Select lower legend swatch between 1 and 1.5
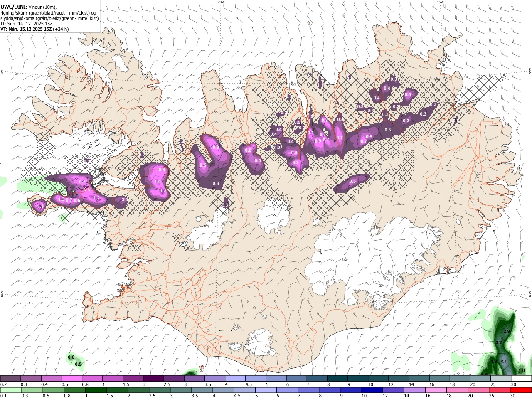The width and height of the screenshot is (532, 399). [x=96, y=390]
